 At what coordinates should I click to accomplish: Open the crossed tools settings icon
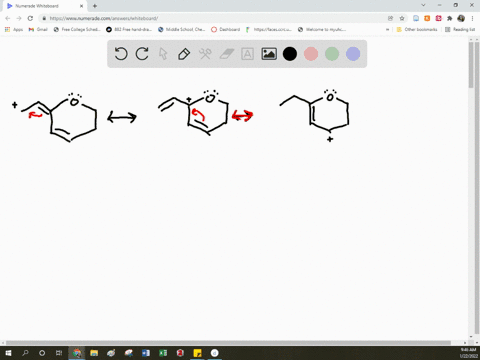tap(205, 54)
